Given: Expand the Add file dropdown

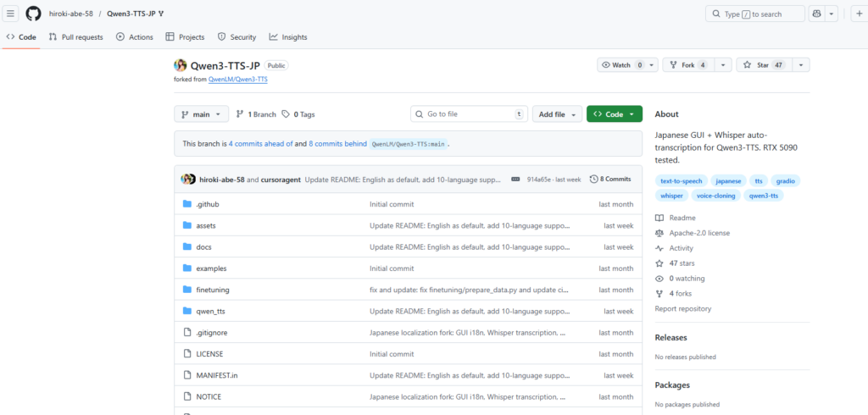Looking at the screenshot, I should pyautogui.click(x=557, y=114).
